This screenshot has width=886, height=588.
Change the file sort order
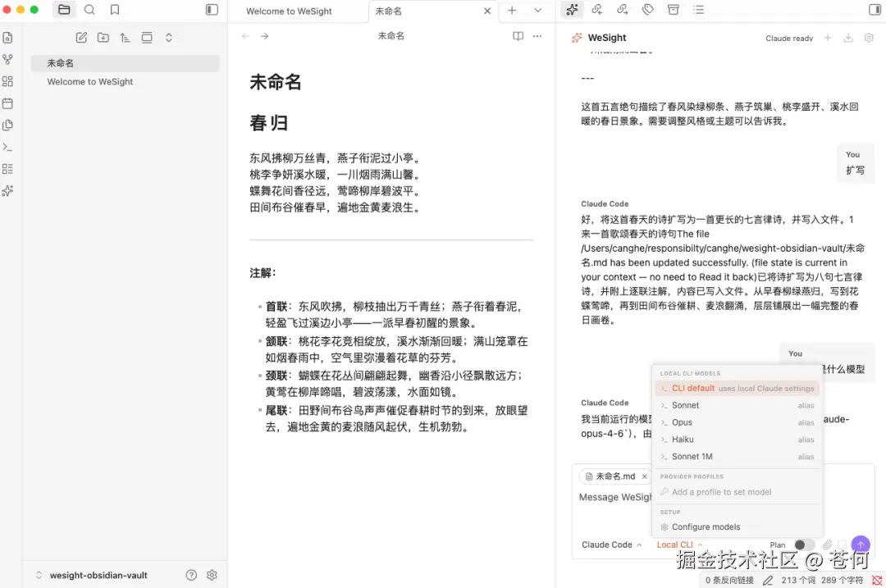click(125, 38)
